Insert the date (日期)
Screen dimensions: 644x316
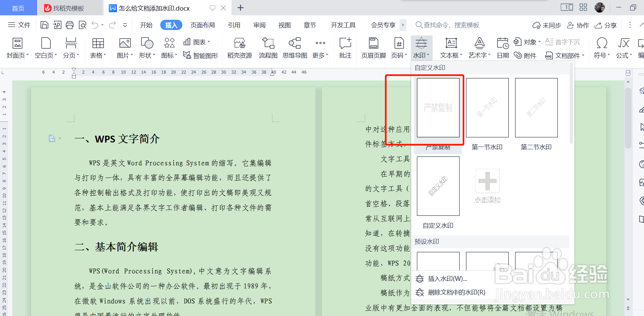[x=503, y=48]
